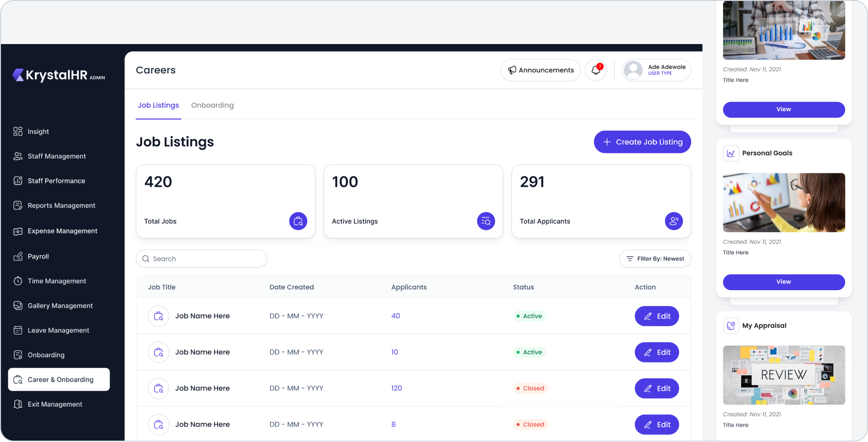Open the Filter By: Newest dropdown
The image size is (868, 442).
pyautogui.click(x=655, y=259)
